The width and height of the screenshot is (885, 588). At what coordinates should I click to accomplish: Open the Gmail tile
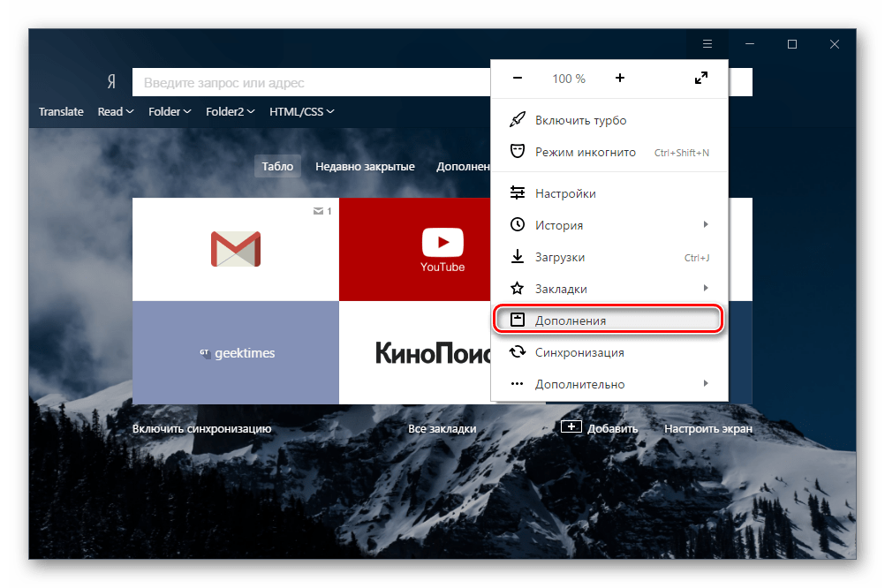coord(236,249)
